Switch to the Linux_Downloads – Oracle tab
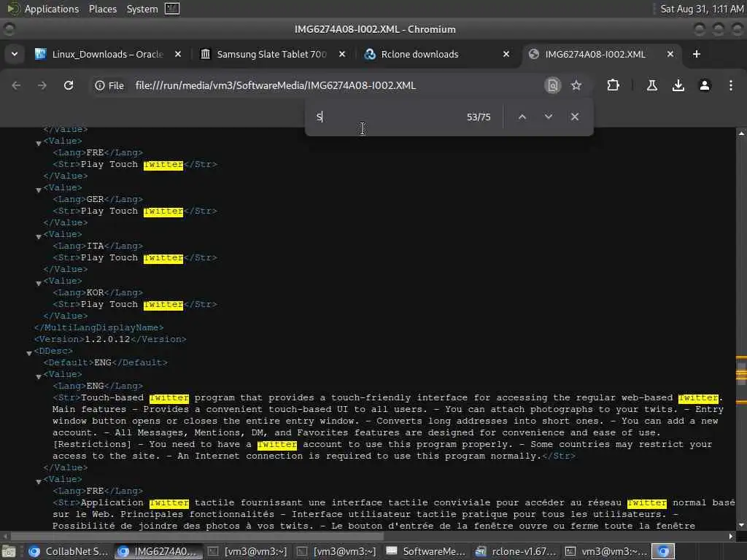The width and height of the screenshot is (747, 560). (x=107, y=54)
